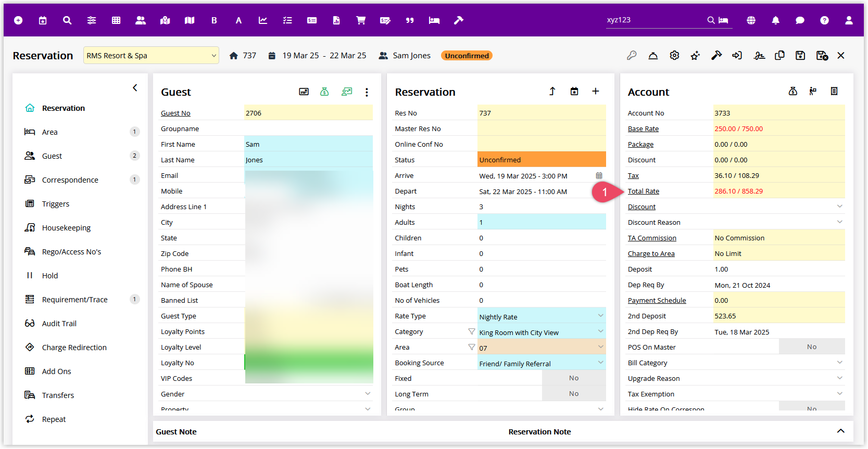This screenshot has width=868, height=449.
Task: Click the plus icon in Reservation panel
Action: click(596, 91)
